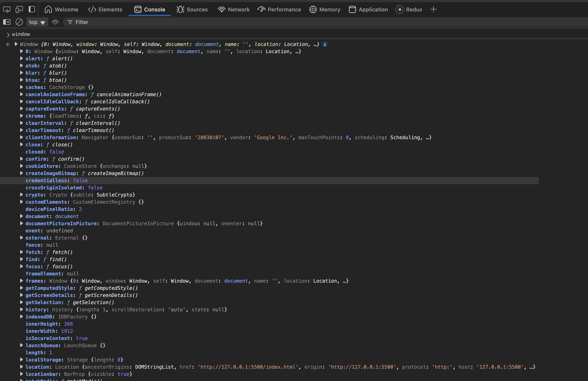
Task: Click 'document' value of document row
Action: [x=67, y=216]
